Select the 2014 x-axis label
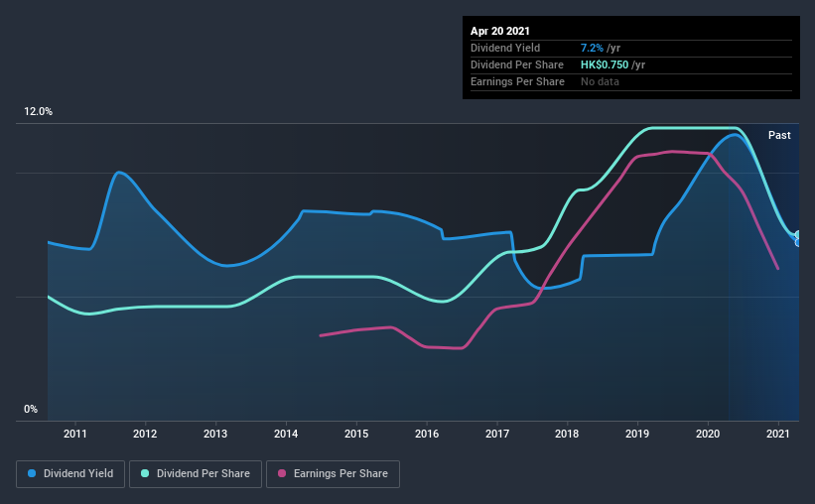The width and height of the screenshot is (815, 504). (286, 434)
